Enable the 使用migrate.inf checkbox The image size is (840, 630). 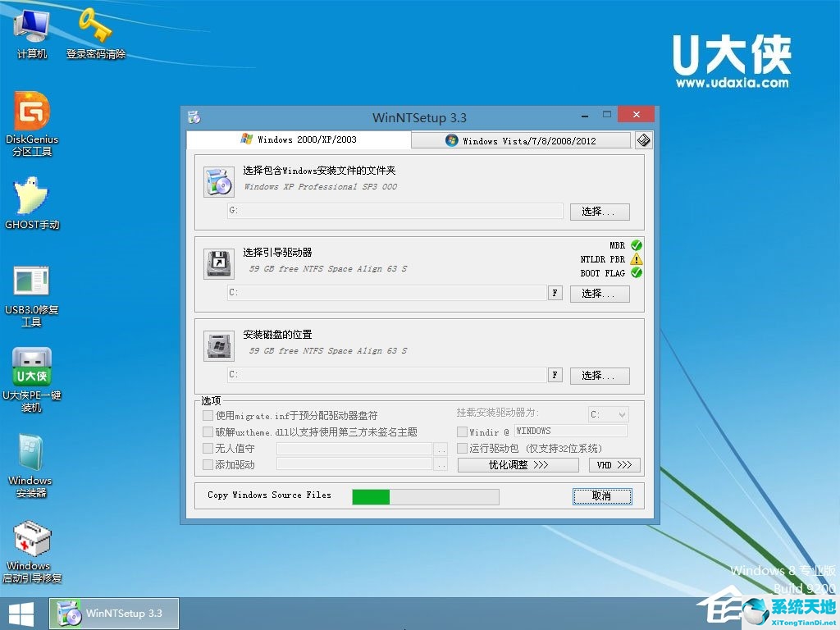tap(206, 415)
